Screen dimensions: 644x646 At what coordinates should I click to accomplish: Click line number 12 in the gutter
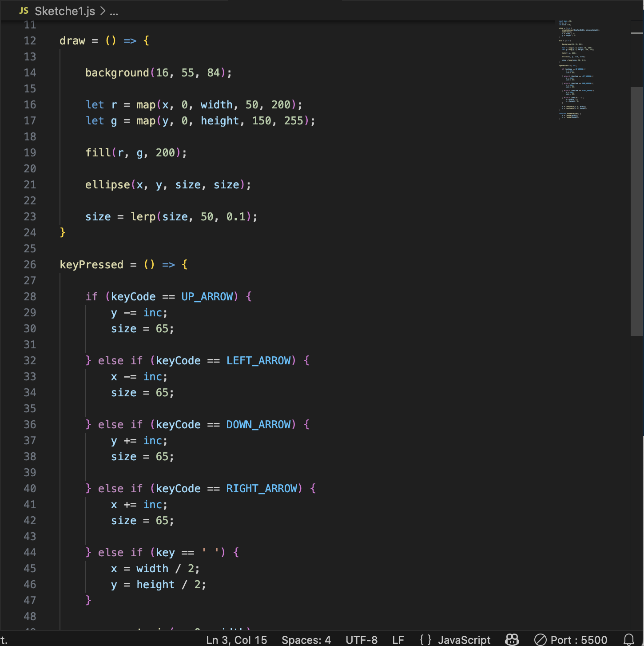30,41
